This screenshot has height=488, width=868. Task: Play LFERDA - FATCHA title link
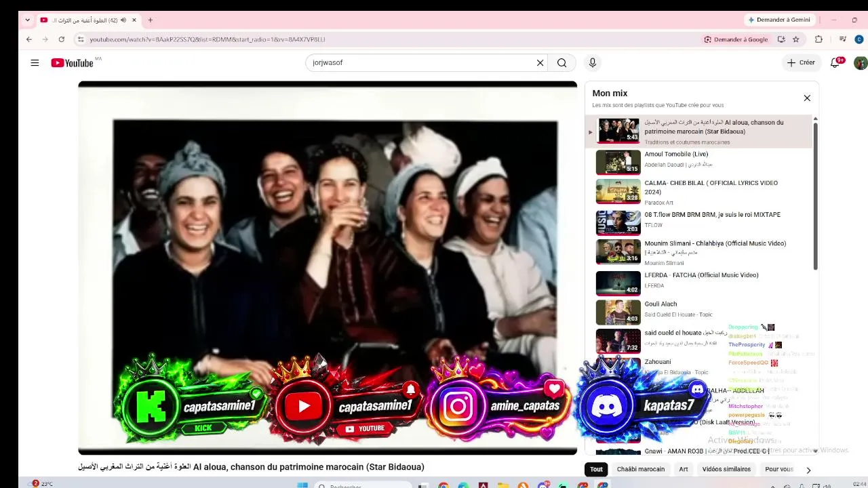701,275
